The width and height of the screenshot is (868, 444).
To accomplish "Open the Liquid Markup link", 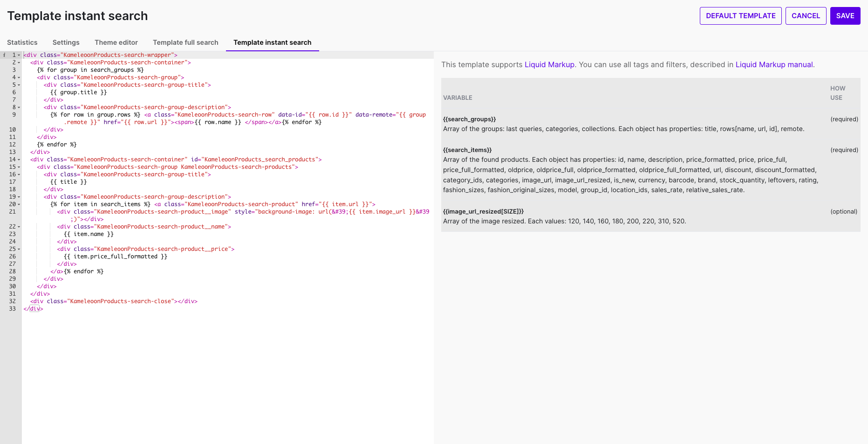I will point(549,65).
